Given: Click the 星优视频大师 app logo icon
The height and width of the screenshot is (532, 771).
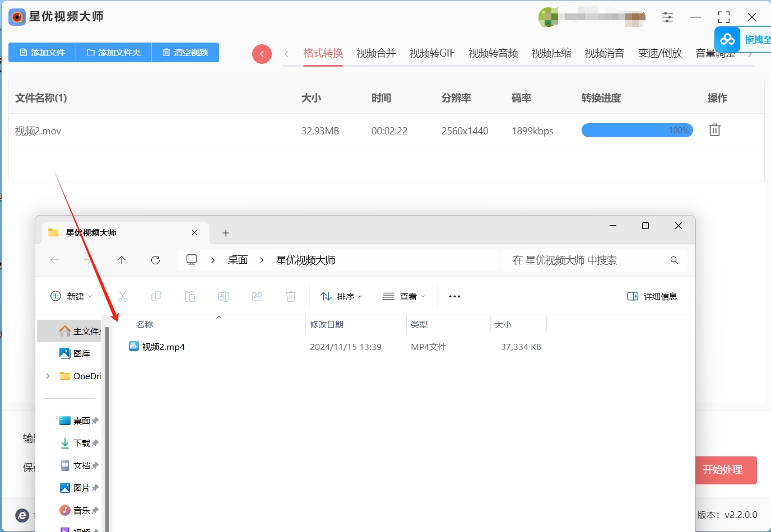Looking at the screenshot, I should 17,17.
